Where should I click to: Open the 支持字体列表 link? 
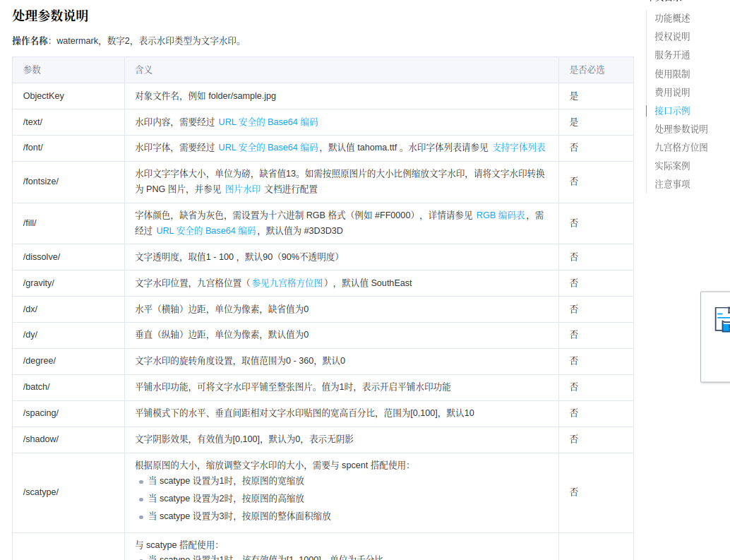coord(519,148)
